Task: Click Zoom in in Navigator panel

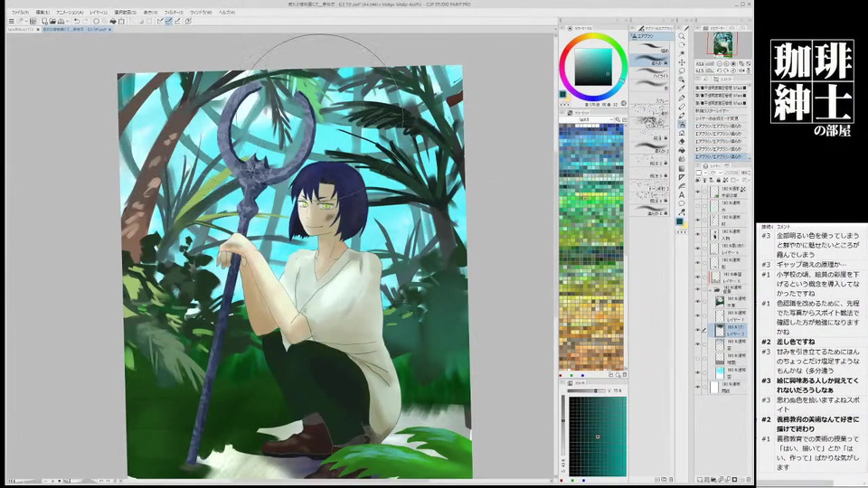Action: pos(726,63)
